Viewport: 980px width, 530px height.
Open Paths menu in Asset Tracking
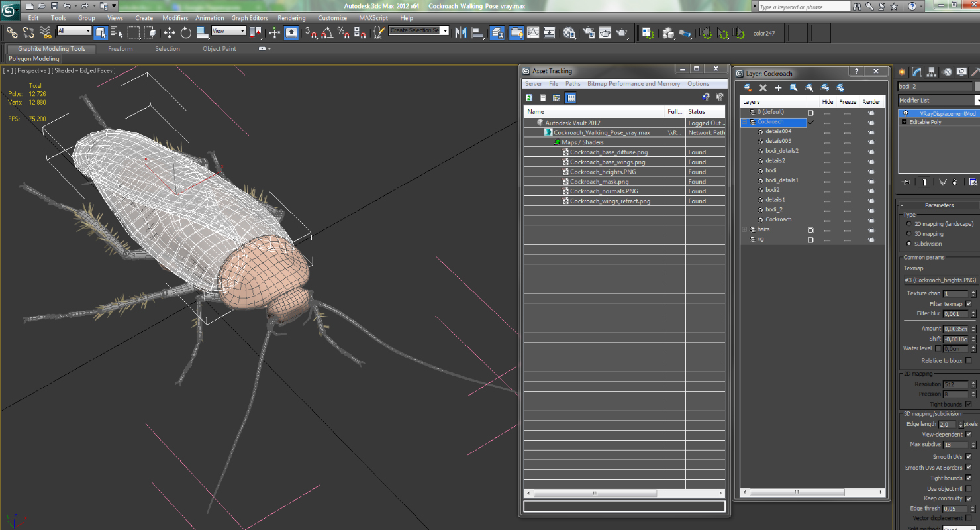[x=573, y=84]
